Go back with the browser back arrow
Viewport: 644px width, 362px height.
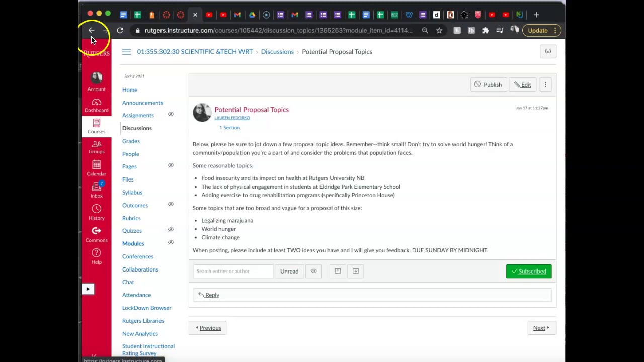[x=92, y=30]
